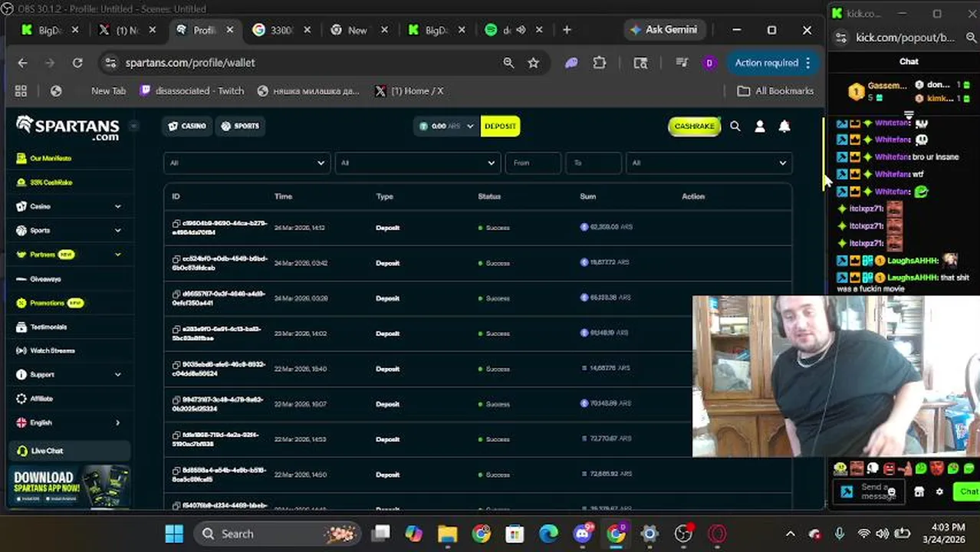980x552 pixels.
Task: Open the Windows Start menu
Action: (x=174, y=534)
